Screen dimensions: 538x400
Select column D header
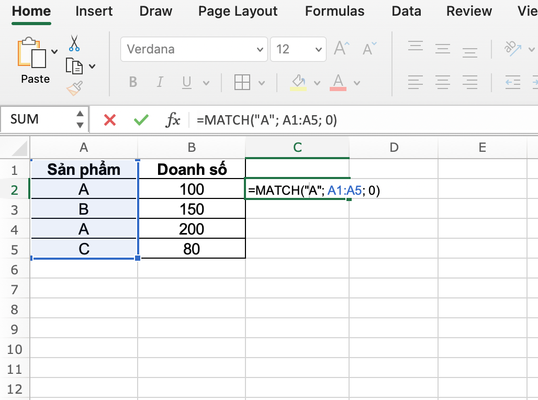point(394,148)
